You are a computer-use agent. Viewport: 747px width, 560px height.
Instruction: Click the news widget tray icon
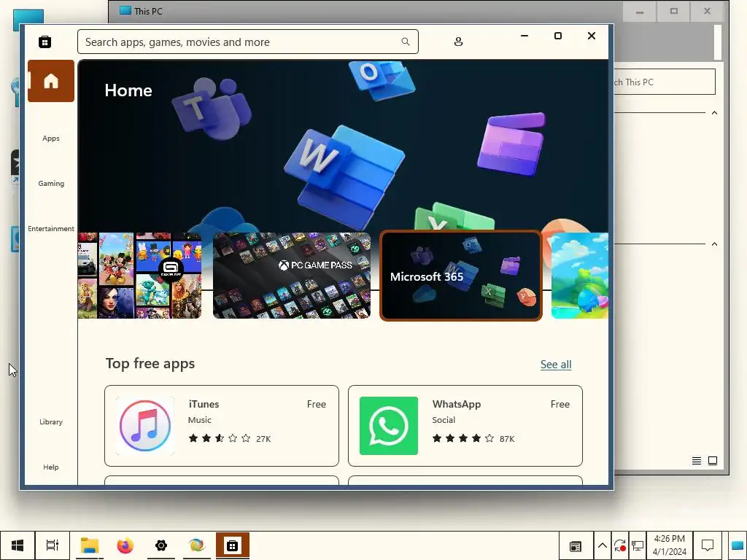[x=576, y=545]
